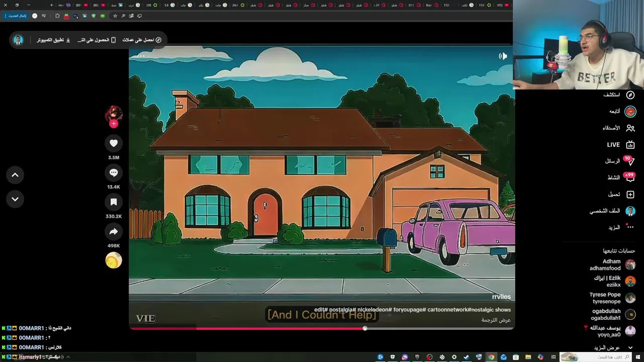Click the bookmark star in the browser toolbar
Image resolution: width=644 pixels, height=362 pixels.
click(x=115, y=16)
